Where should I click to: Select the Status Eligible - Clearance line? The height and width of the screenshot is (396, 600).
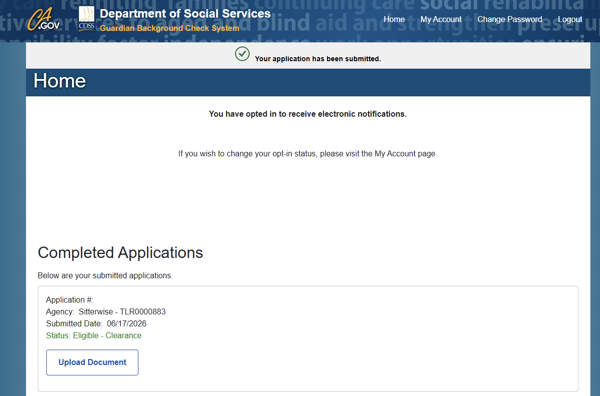[x=94, y=336]
